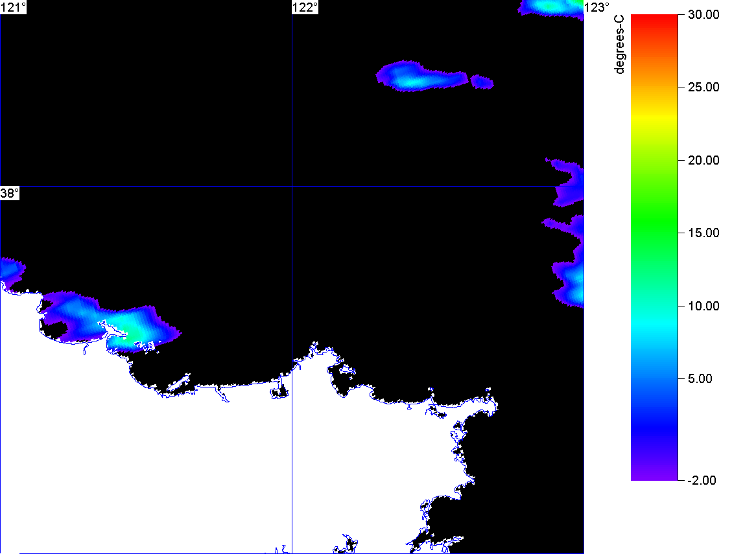Click the 5.00 colorbar value
The height and width of the screenshot is (554, 756).
[700, 378]
